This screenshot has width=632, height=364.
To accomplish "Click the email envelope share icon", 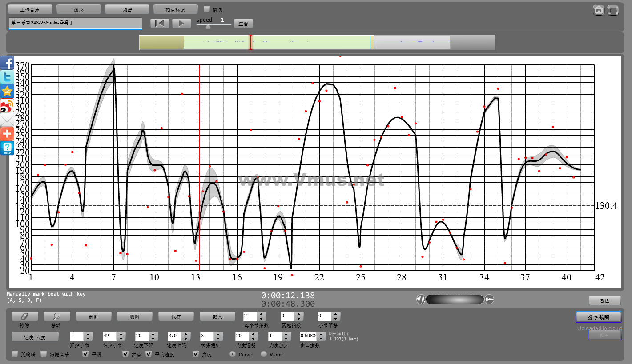I will pos(7,120).
